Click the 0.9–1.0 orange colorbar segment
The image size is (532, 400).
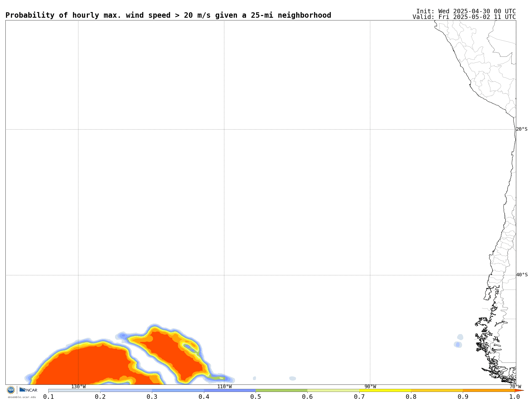coord(489,390)
